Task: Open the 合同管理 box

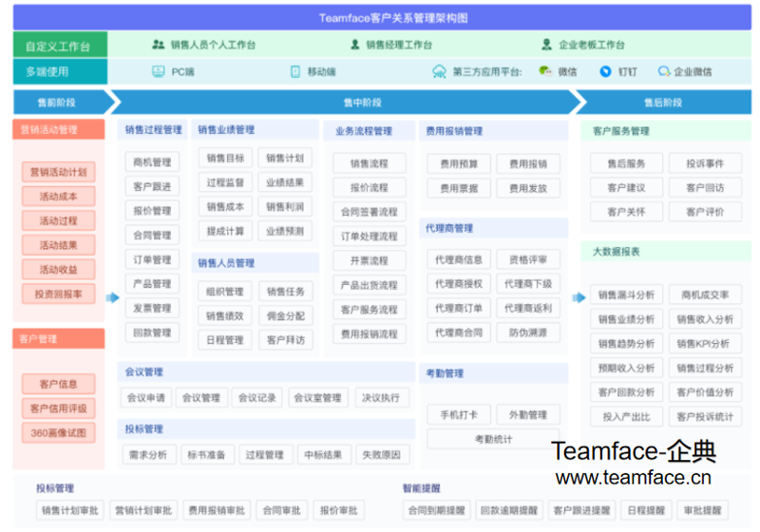Action: tap(152, 235)
